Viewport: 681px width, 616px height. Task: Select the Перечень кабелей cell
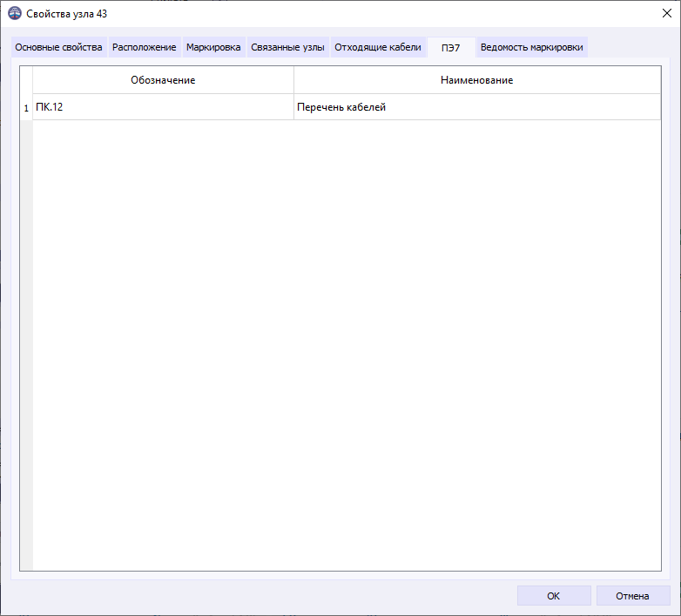(477, 107)
